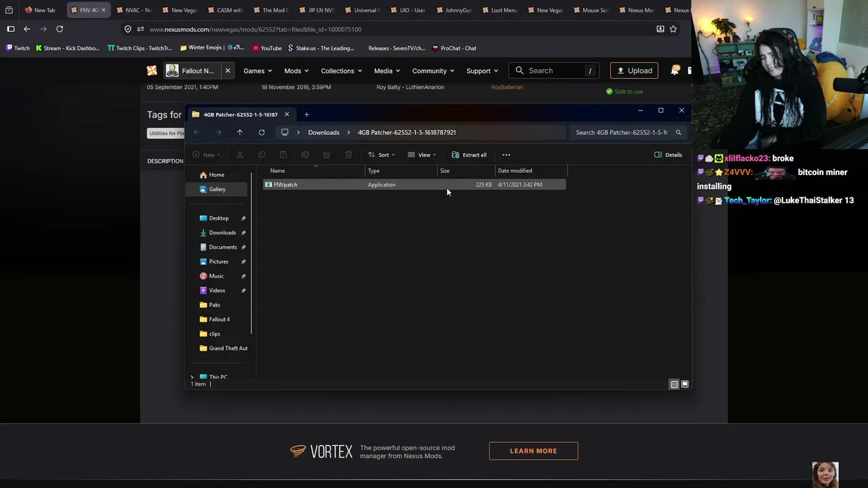Open the Sort dropdown in File Explorer
The width and height of the screenshot is (868, 488).
(x=381, y=155)
